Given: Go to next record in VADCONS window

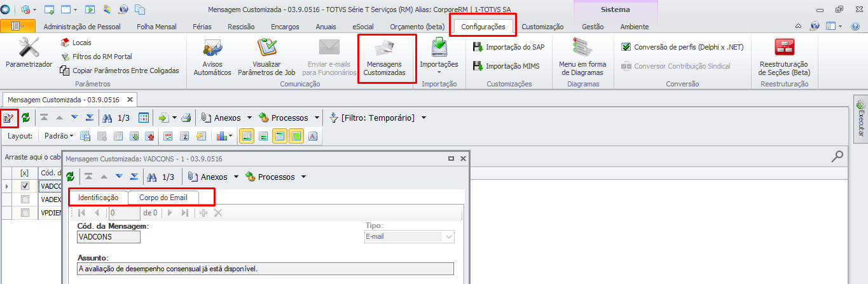Looking at the screenshot, I should 119,177.
